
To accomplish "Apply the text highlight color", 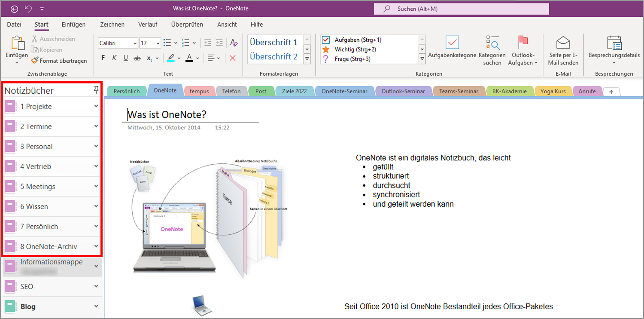I will click(x=170, y=58).
